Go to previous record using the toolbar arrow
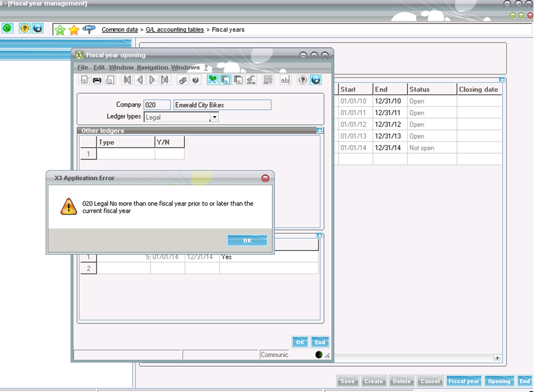The height and width of the screenshot is (392, 534). pos(140,80)
